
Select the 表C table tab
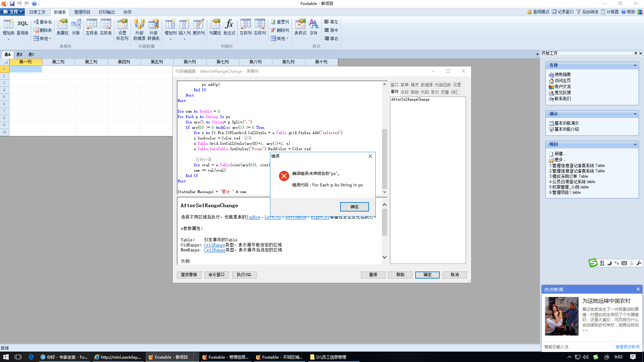click(x=31, y=54)
